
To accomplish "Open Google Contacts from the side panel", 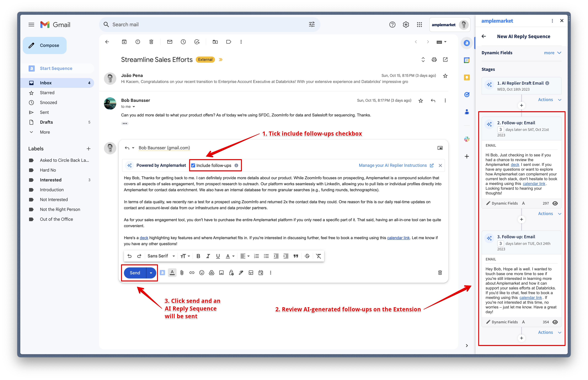I will tap(467, 112).
